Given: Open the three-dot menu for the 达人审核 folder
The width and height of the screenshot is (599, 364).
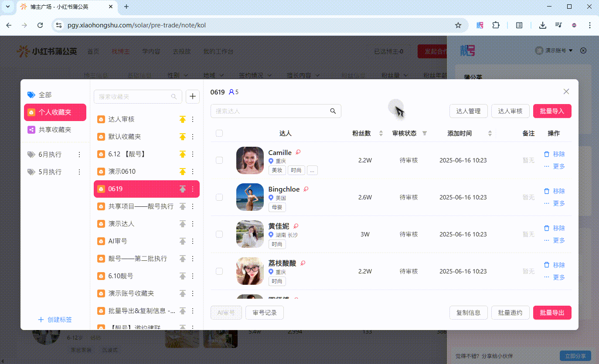Looking at the screenshot, I should (x=193, y=119).
